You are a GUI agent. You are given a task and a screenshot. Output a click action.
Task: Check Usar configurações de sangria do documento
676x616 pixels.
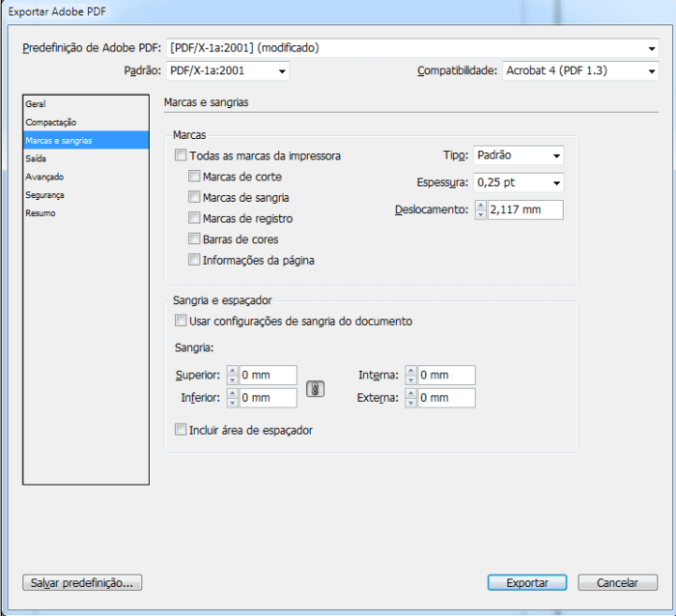click(x=181, y=321)
